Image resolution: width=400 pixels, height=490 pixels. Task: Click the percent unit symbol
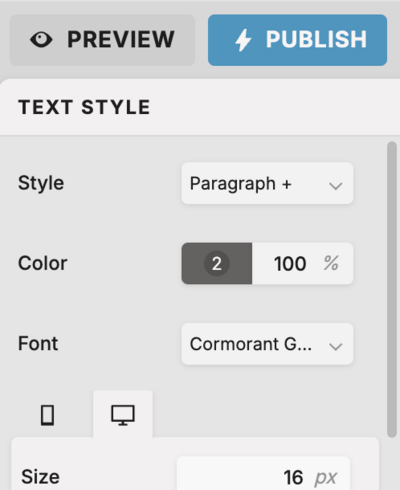(x=331, y=263)
